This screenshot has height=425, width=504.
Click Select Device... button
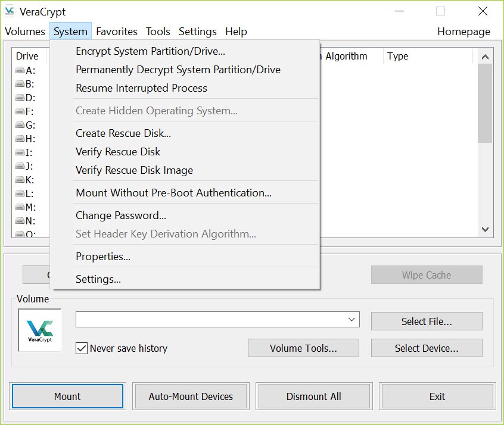(427, 348)
